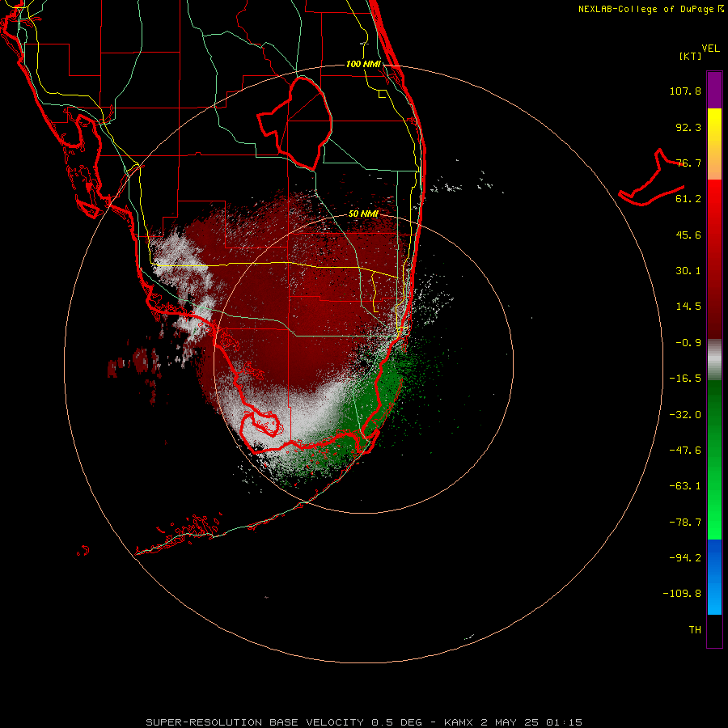This screenshot has width=728, height=728.
Task: Click the -78.7 legend value
Action: (685, 523)
